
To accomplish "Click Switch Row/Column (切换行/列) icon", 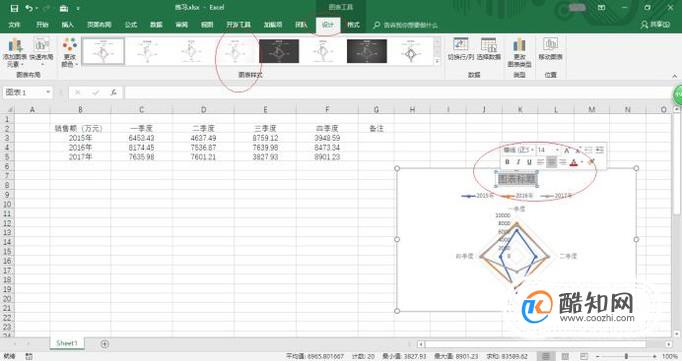I will 461,49.
